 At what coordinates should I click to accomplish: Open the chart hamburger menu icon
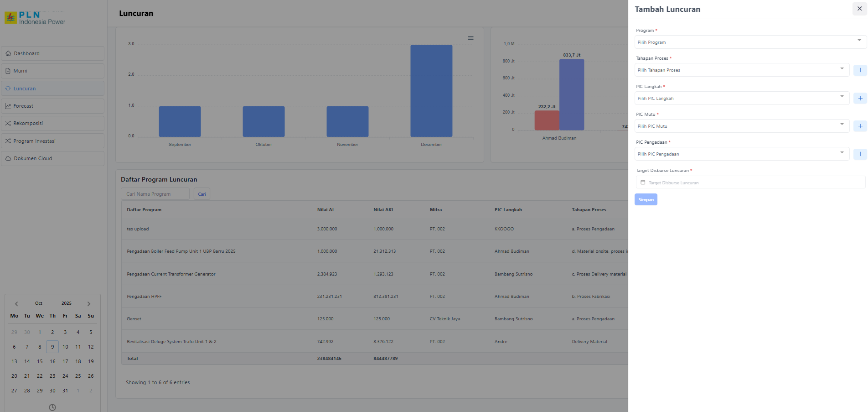(470, 38)
